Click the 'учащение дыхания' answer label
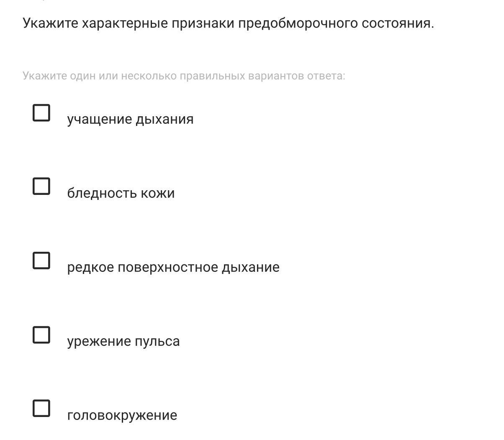 130,119
